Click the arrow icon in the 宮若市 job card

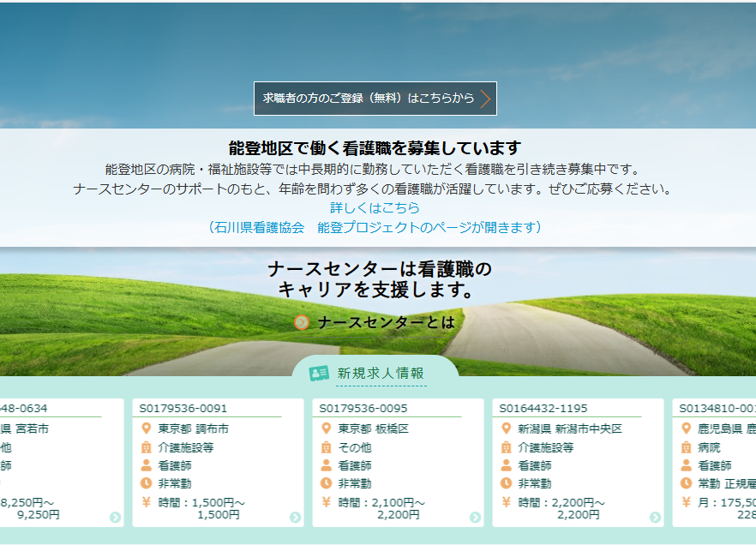coord(115,517)
